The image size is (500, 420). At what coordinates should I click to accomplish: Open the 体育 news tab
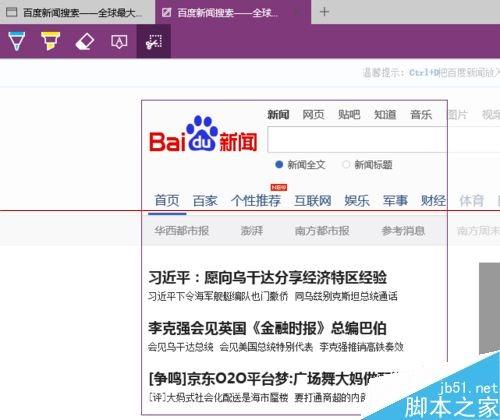471,201
